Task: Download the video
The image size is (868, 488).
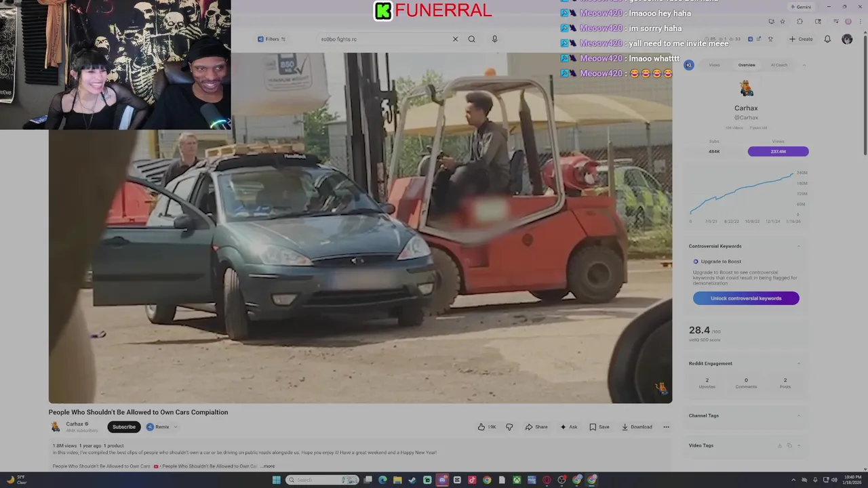Action: pyautogui.click(x=637, y=427)
